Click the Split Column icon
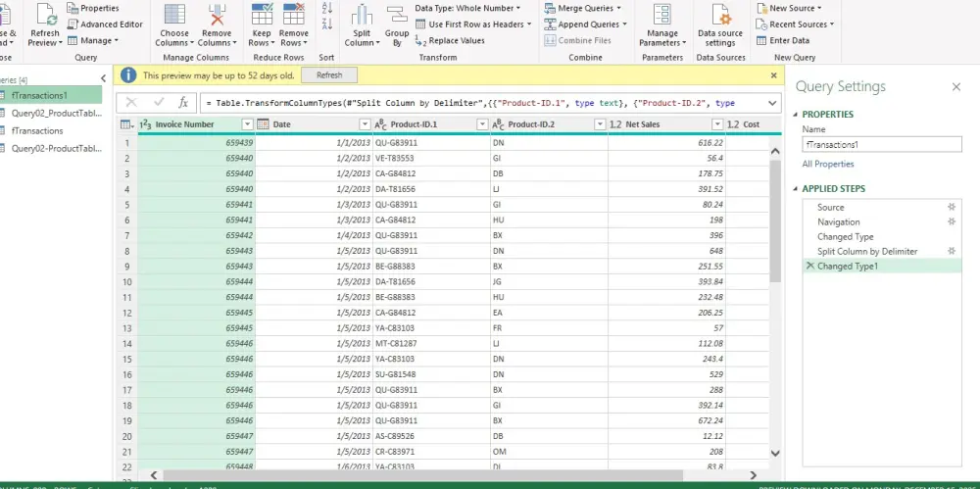This screenshot has height=489, width=980. point(362,16)
